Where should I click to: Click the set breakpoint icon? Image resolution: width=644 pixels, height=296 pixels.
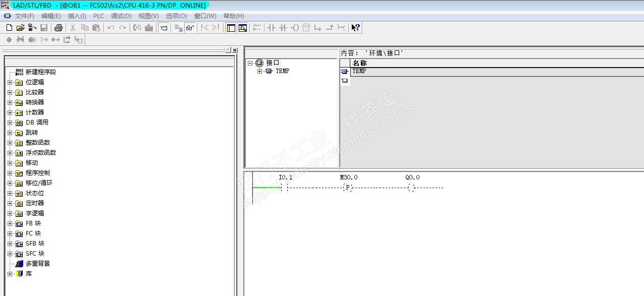tap(9, 39)
